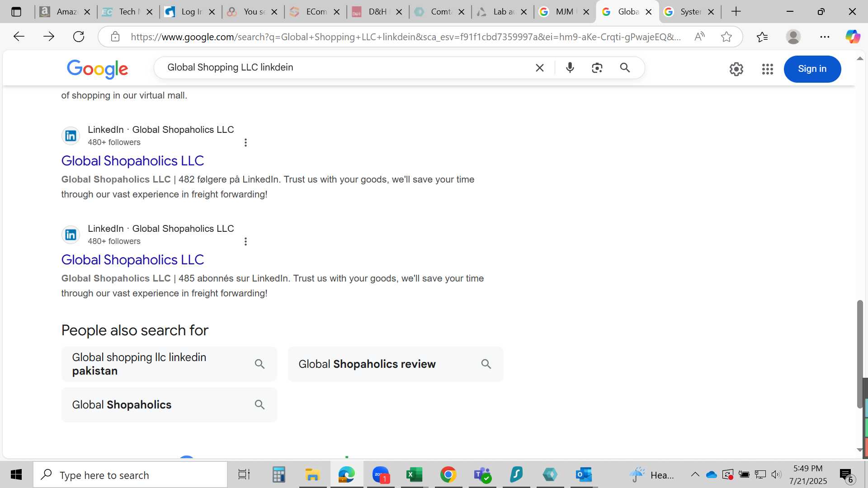
Task: Submit search with magnifier icon
Action: (x=625, y=68)
